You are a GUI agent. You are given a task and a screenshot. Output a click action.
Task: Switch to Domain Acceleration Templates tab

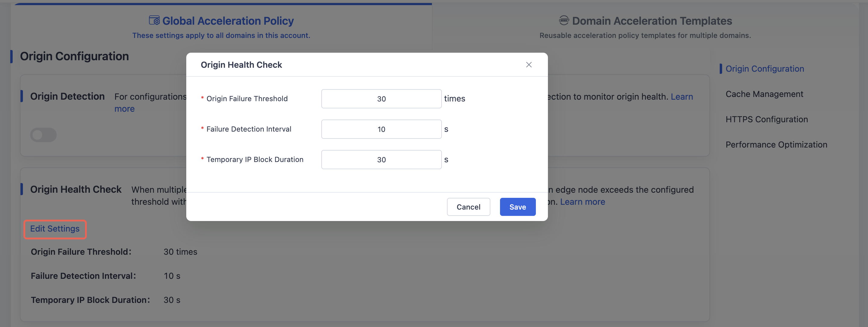coord(645,26)
